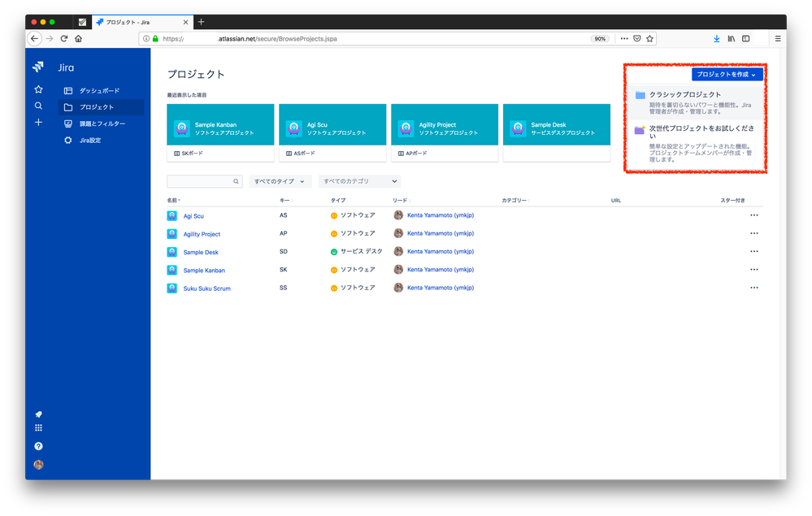
Task: Open page actions three-dot menu in the address bar
Action: [624, 39]
